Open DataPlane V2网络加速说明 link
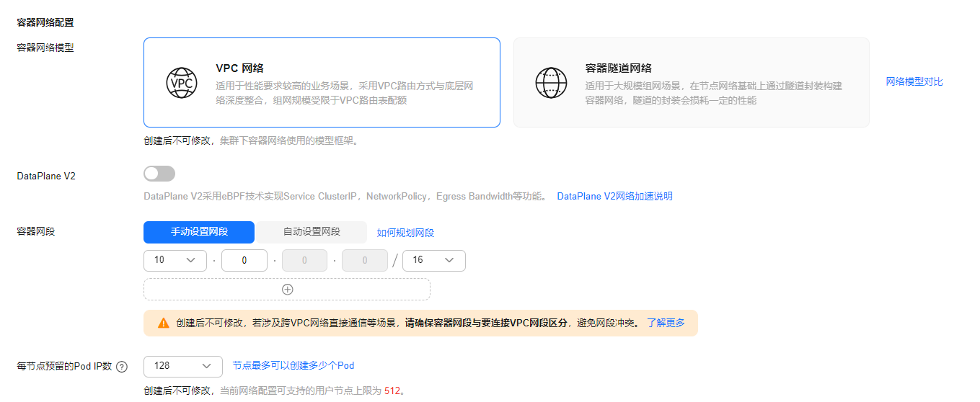Viewport: 980px width, 402px height. [x=614, y=196]
